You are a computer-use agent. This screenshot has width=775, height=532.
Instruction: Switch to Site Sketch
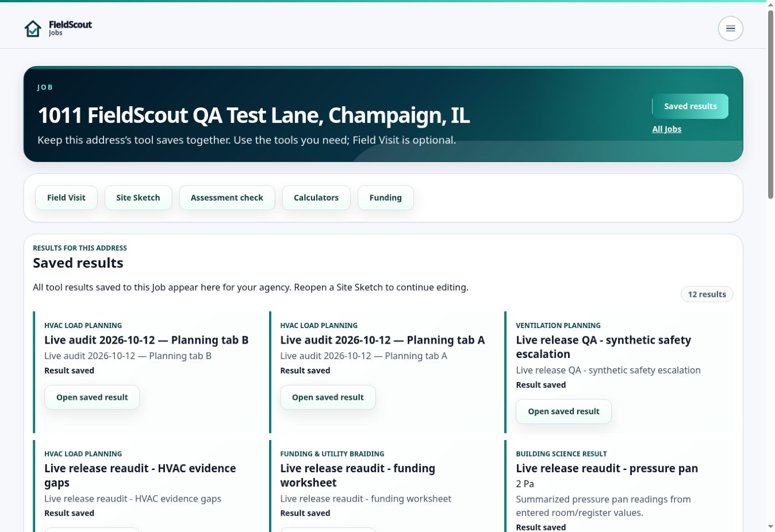pyautogui.click(x=138, y=198)
